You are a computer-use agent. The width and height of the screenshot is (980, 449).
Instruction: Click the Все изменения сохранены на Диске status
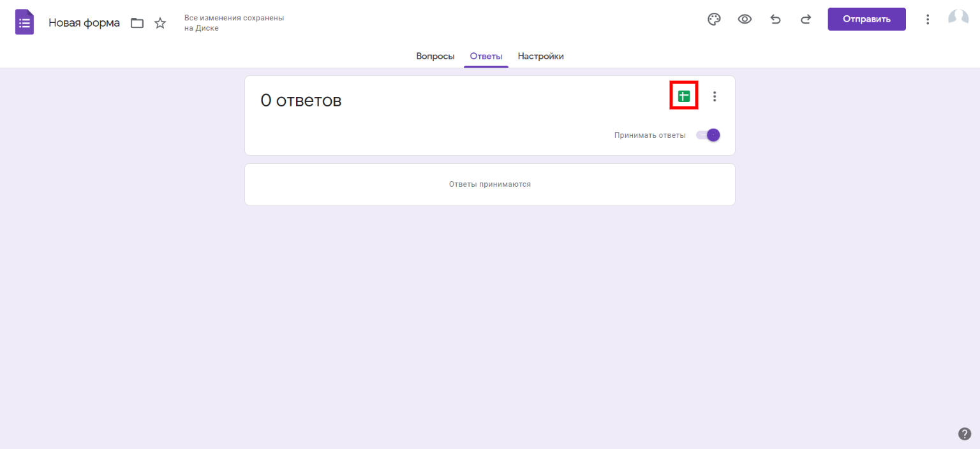click(x=234, y=23)
